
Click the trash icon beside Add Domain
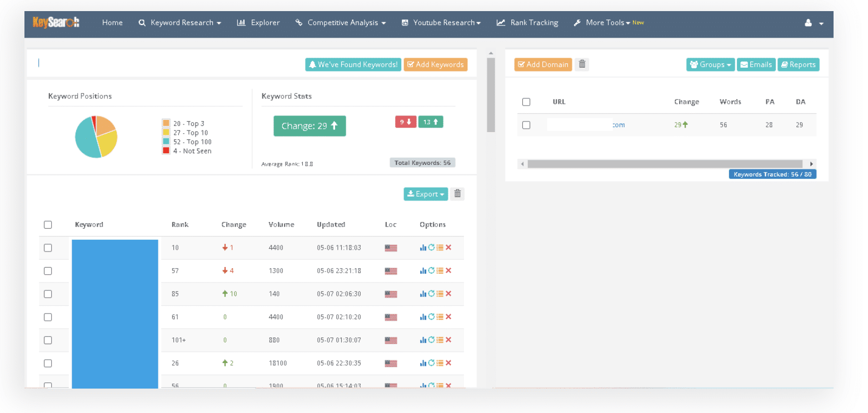pyautogui.click(x=582, y=64)
